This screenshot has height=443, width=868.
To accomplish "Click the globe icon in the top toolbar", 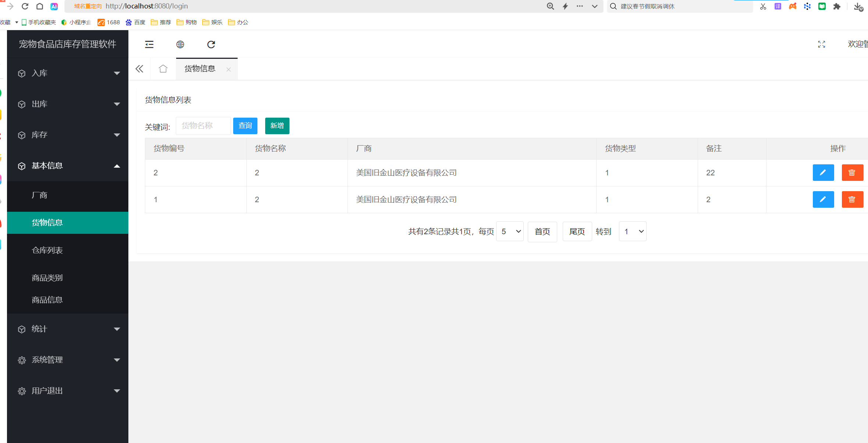I will (180, 44).
